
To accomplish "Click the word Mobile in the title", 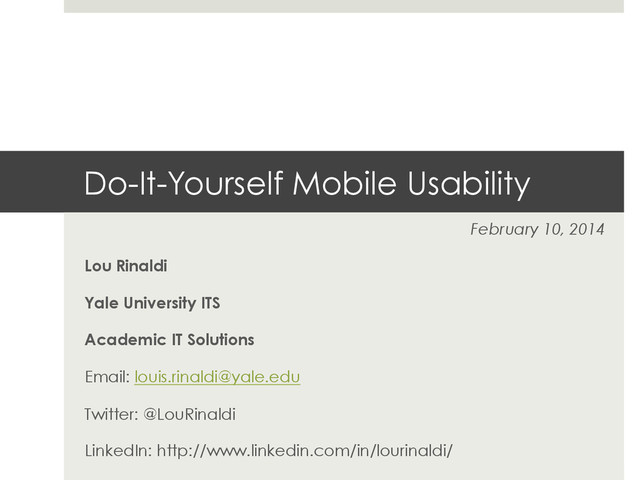I will point(344,183).
